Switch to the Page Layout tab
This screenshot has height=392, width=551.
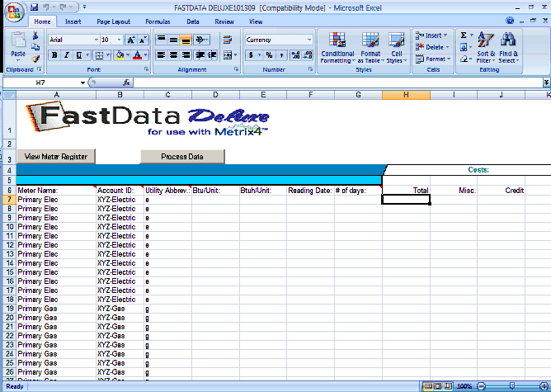pos(114,21)
